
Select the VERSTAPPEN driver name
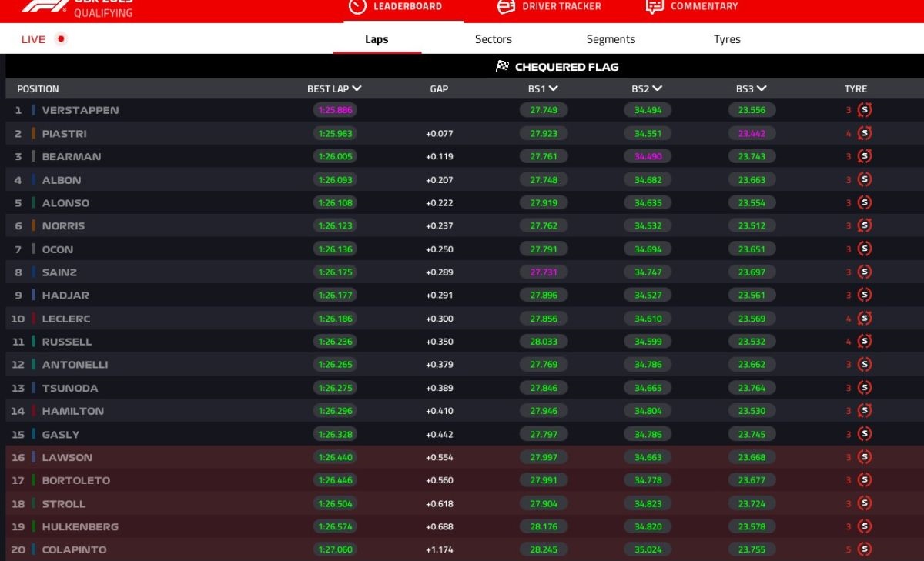pyautogui.click(x=80, y=110)
